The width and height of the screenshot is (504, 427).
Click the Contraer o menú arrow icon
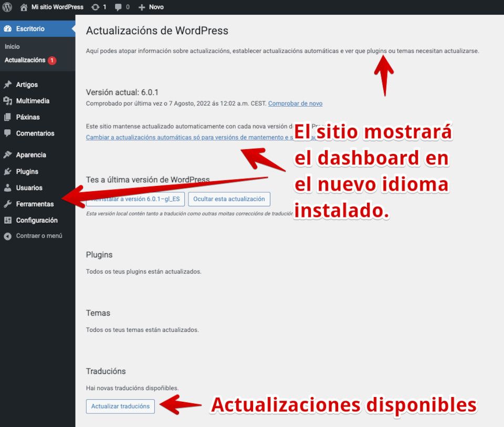8,236
